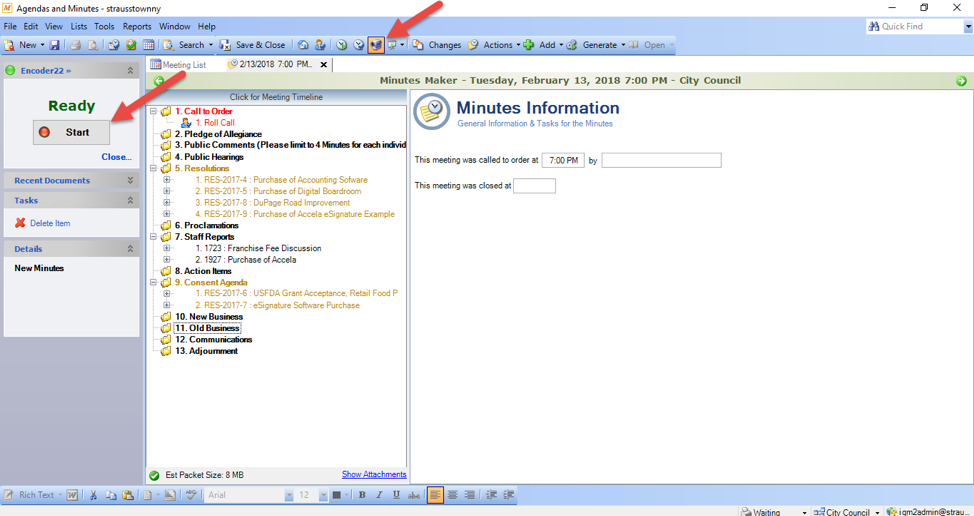Click the iqm2admin user globe status icon
Screen dimensions: 974x516
[892, 512]
